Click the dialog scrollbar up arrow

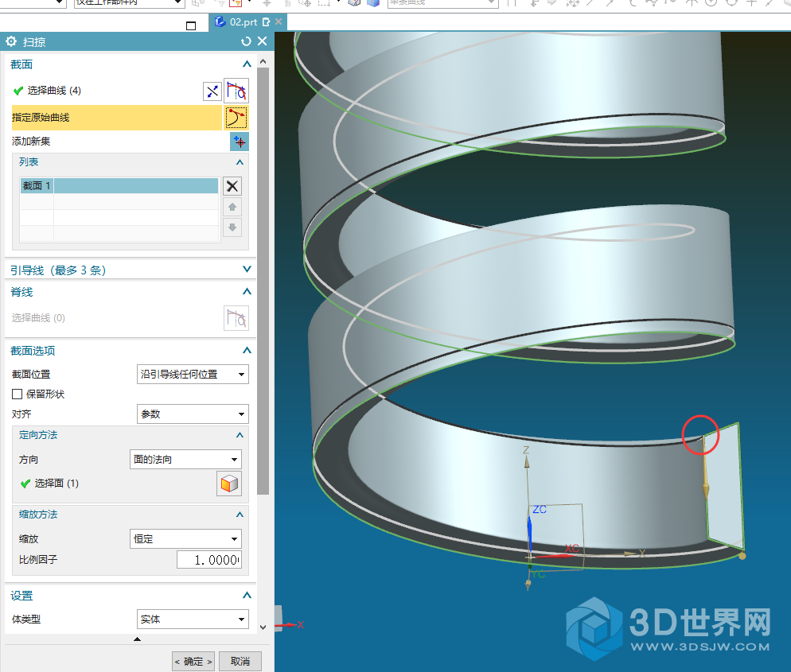pos(263,61)
